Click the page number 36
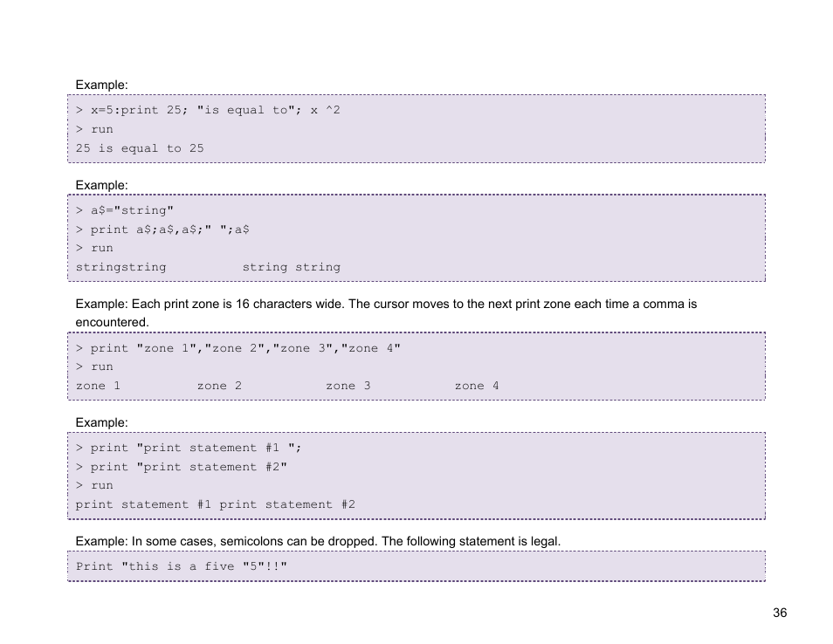The height and width of the screenshot is (644, 833). tap(780, 613)
